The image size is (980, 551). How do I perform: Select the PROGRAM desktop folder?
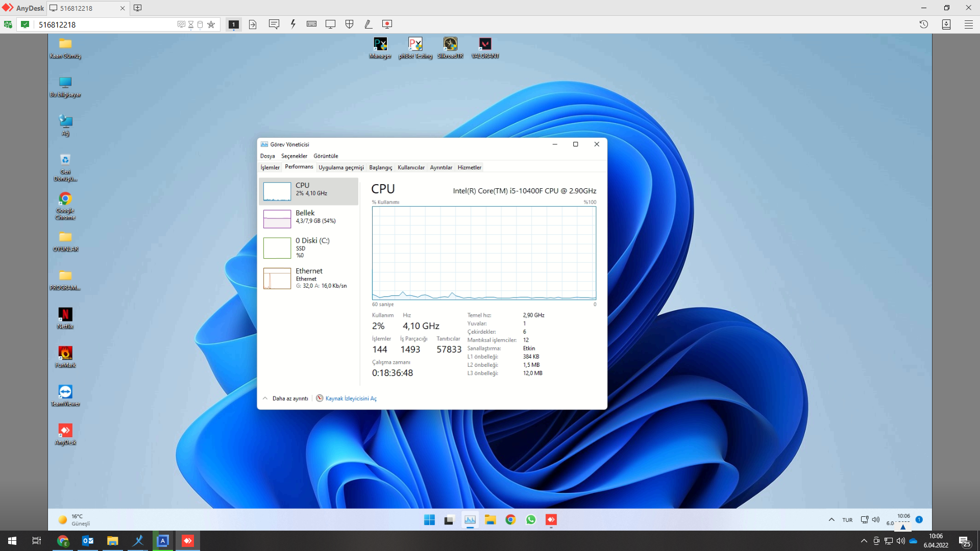65,280
